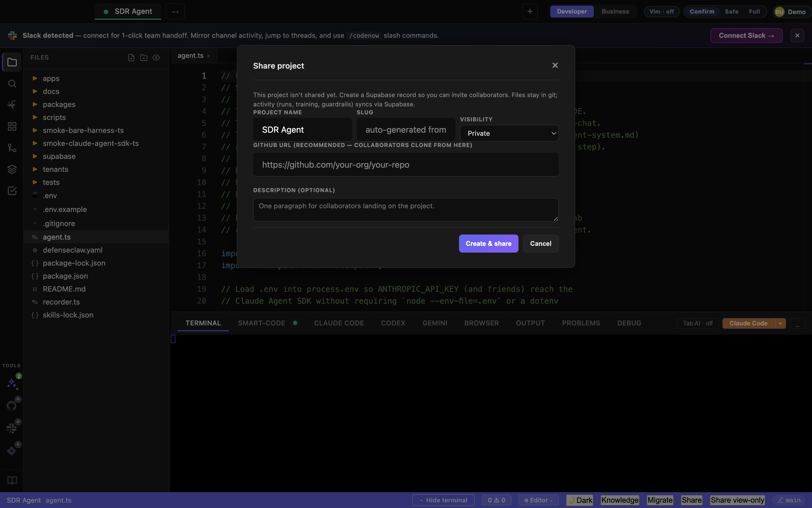Open the Files explorer sidebar icon
The image size is (812, 508).
point(12,62)
